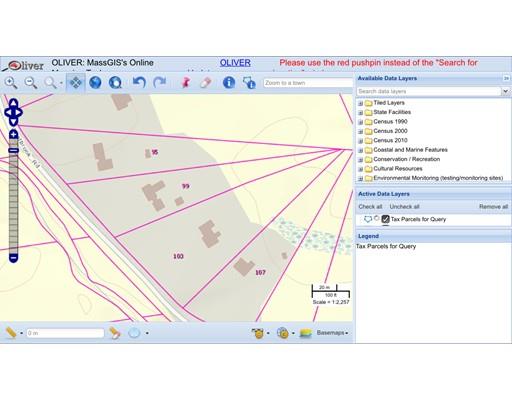Click the measurement result field

pos(65,333)
